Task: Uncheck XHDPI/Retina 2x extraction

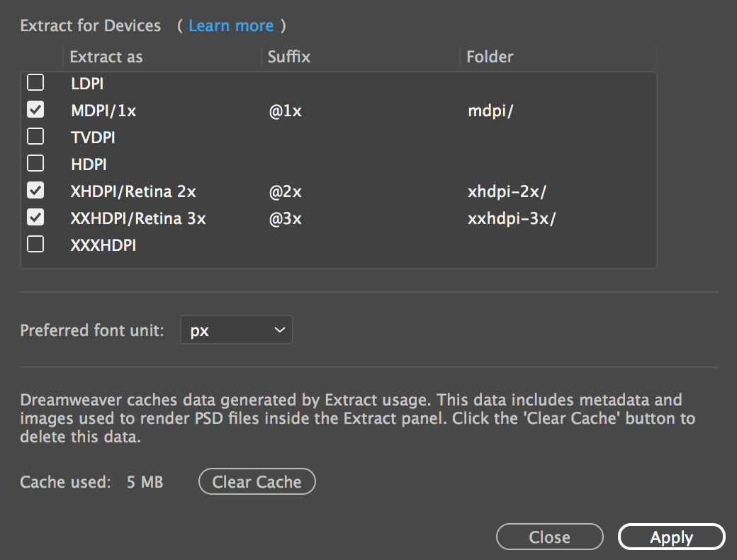Action: 35,190
